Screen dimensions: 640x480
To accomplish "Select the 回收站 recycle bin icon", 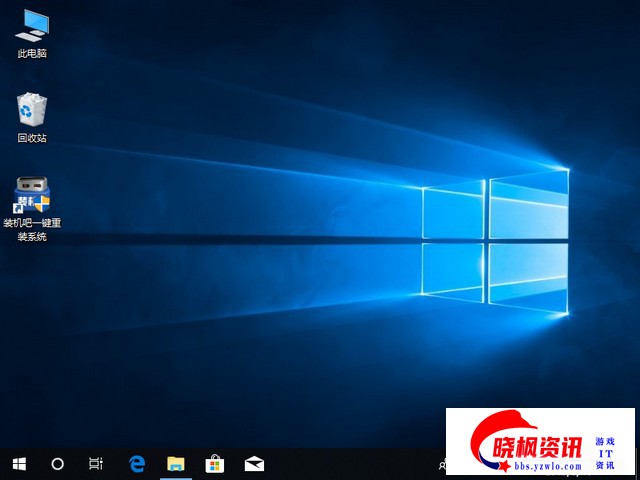I will [32, 108].
